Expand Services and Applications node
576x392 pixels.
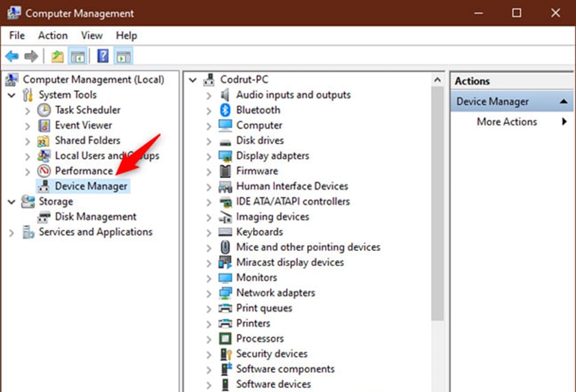(x=12, y=232)
